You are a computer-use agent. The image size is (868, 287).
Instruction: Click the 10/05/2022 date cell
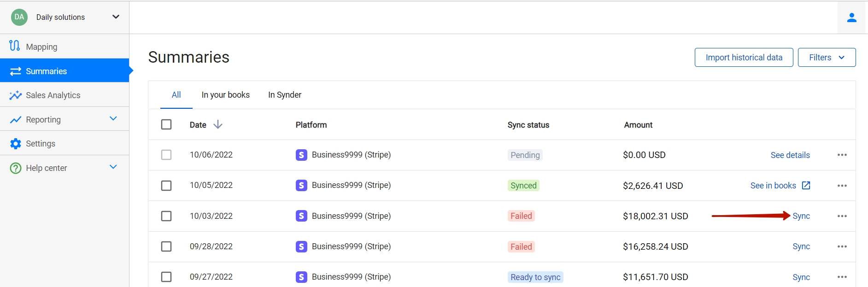(211, 185)
